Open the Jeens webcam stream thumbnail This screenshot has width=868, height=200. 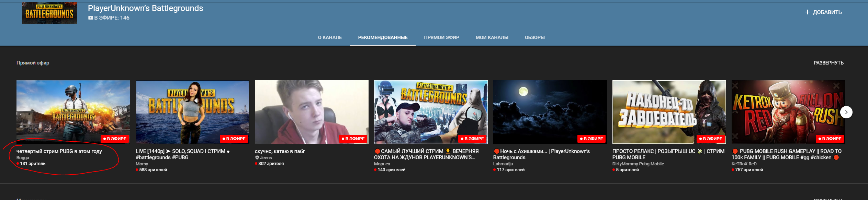point(312,112)
